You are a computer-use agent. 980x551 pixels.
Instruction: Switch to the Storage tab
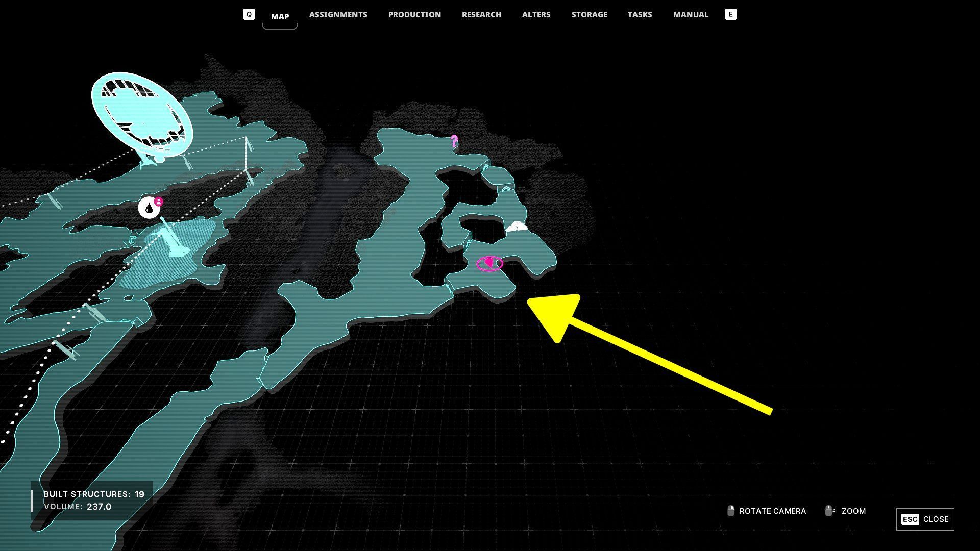tap(589, 15)
